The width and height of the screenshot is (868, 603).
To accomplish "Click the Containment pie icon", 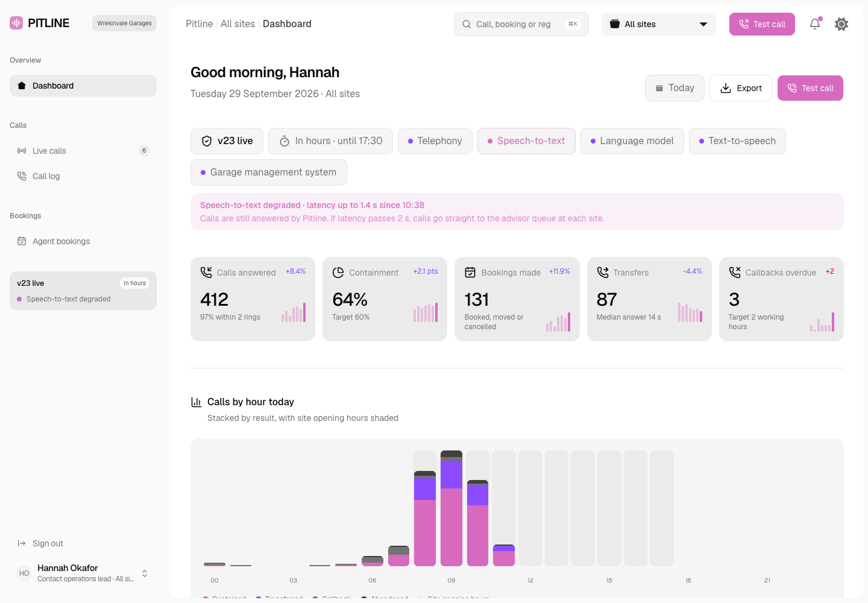I will point(338,273).
